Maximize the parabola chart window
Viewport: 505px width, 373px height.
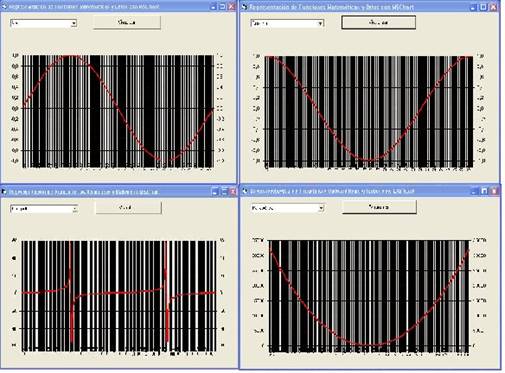pyautogui.click(x=484, y=191)
